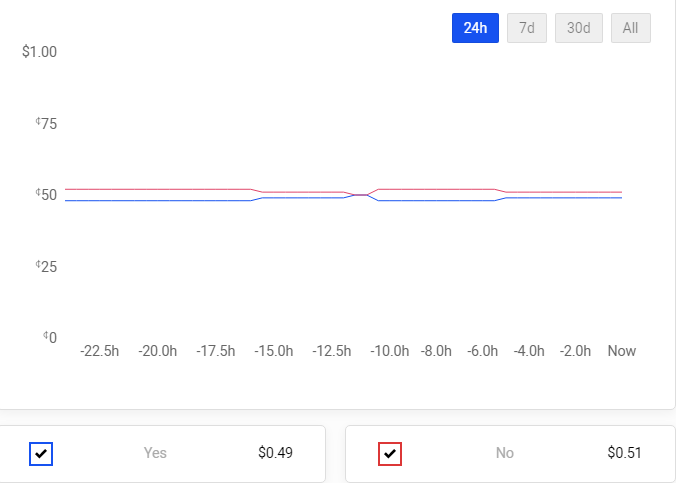Click the $0.49 Yes price
The image size is (676, 483).
click(275, 453)
